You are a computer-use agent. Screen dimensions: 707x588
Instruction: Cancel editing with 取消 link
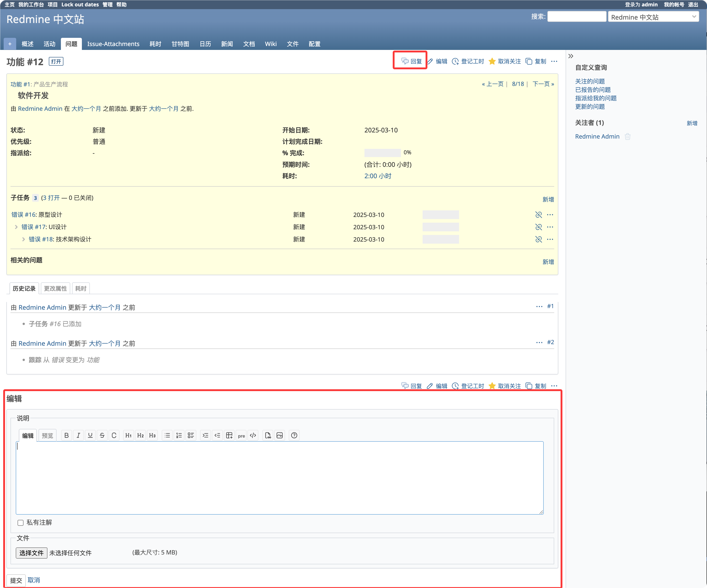[34, 580]
